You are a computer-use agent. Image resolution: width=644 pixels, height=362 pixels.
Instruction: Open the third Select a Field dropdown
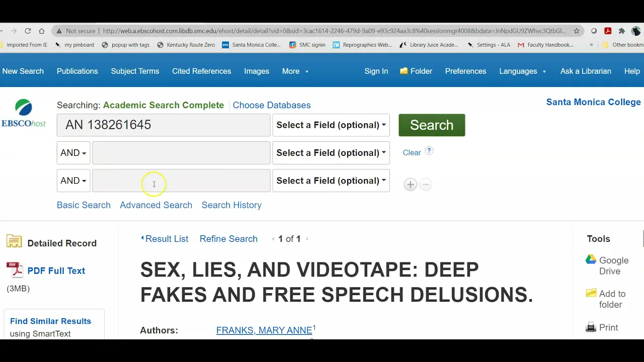pos(331,180)
